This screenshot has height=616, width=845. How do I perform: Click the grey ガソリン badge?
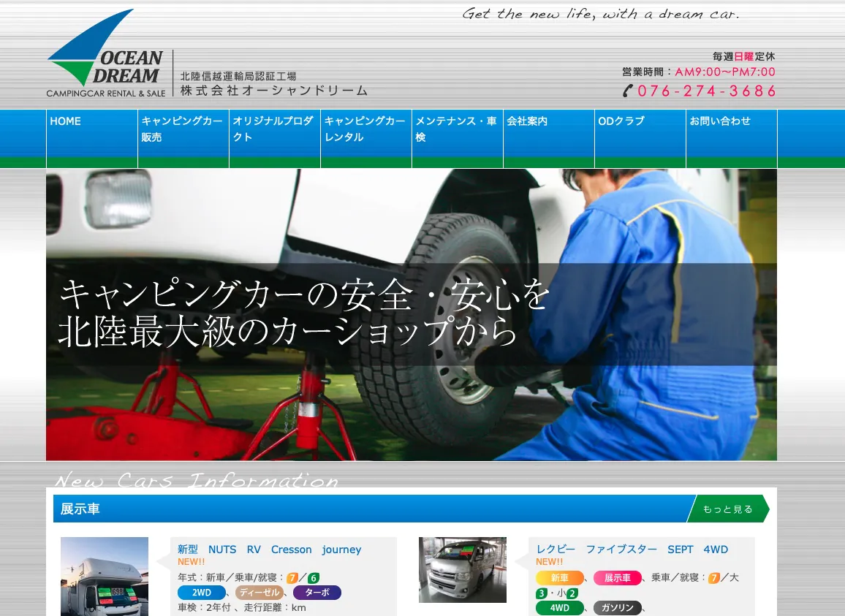click(618, 607)
